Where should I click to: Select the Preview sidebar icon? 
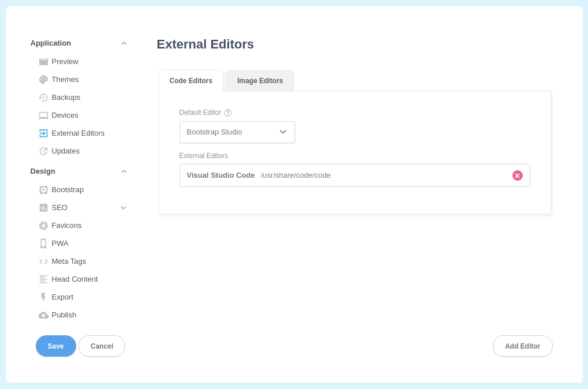pyautogui.click(x=43, y=62)
